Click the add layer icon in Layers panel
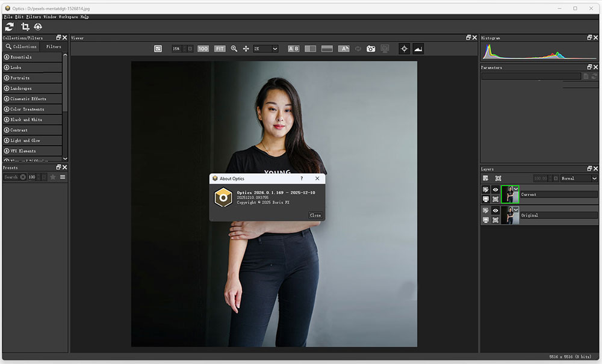The width and height of the screenshot is (602, 364). pos(486,179)
